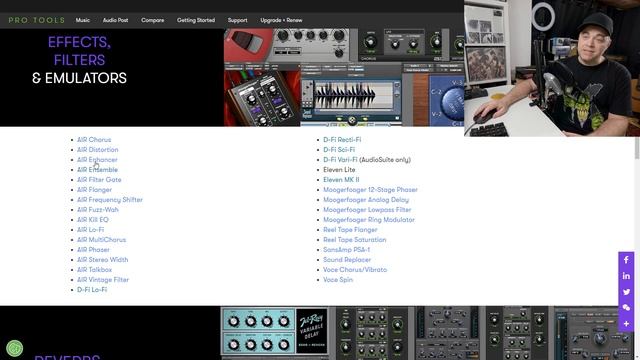
Task: Open the D-Fi Vari-Fi link
Action: coord(340,160)
